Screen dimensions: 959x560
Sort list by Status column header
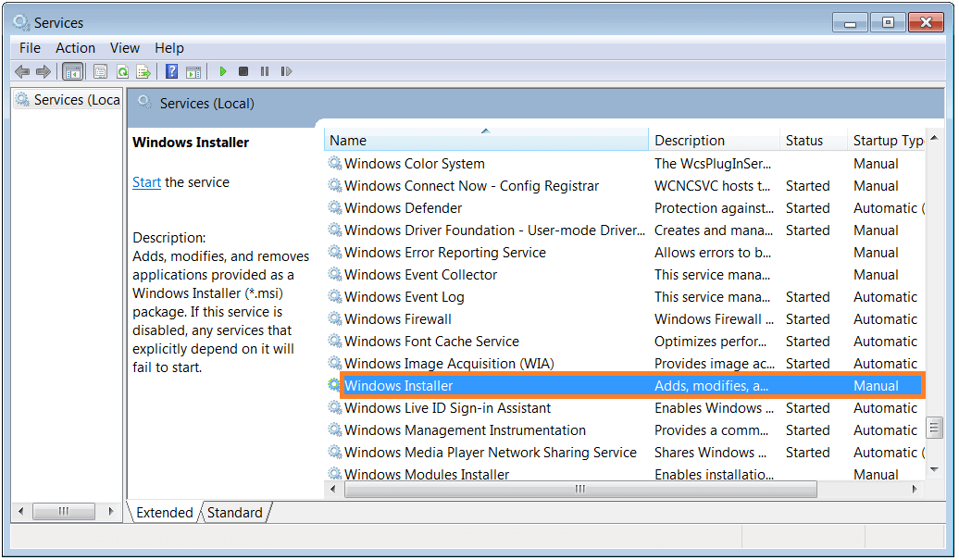click(x=803, y=141)
